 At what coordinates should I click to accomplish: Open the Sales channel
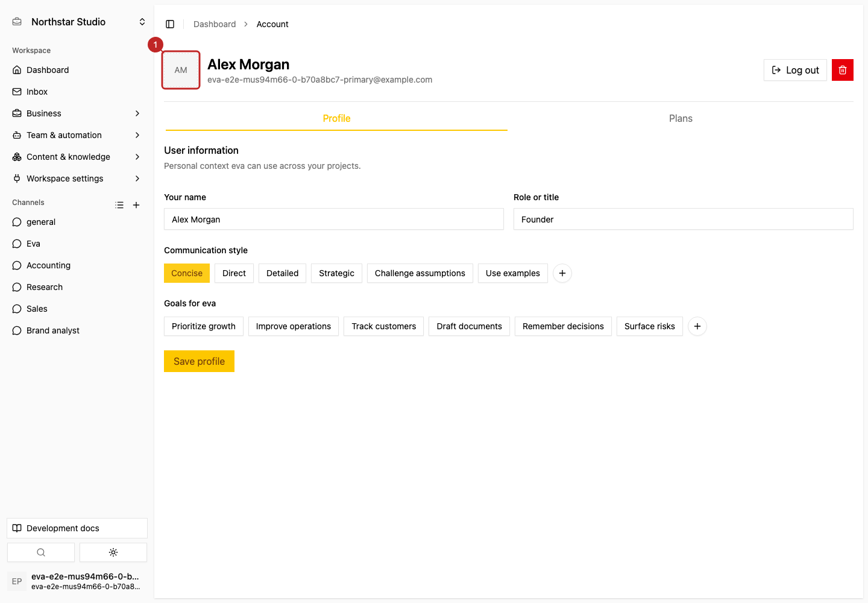[77, 309]
